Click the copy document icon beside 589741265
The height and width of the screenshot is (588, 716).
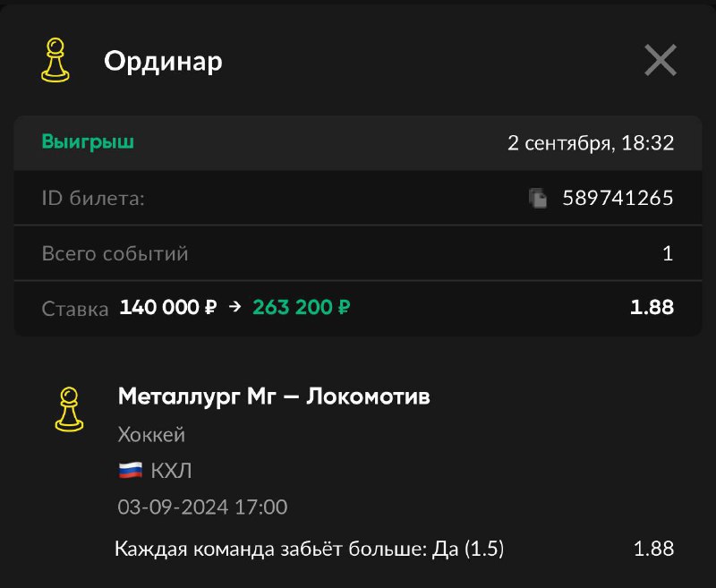(x=537, y=199)
